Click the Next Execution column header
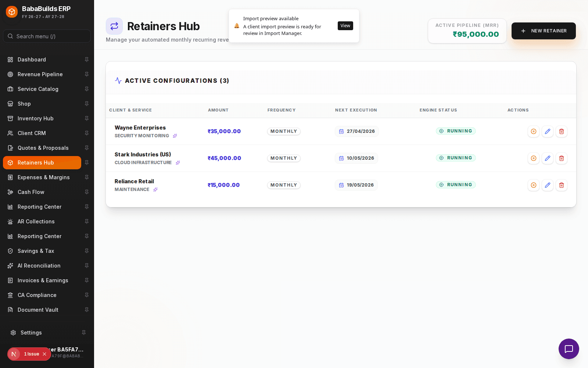The height and width of the screenshot is (368, 588). (x=356, y=110)
